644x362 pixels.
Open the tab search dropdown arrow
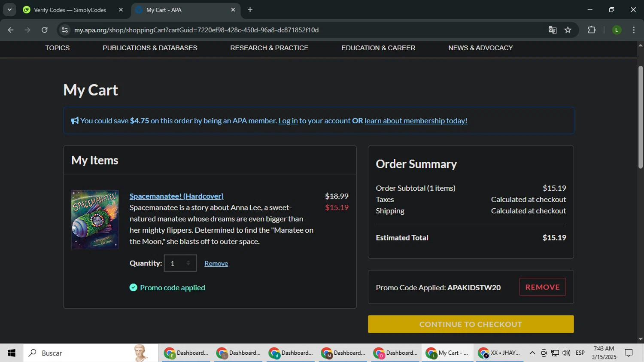pos(9,10)
